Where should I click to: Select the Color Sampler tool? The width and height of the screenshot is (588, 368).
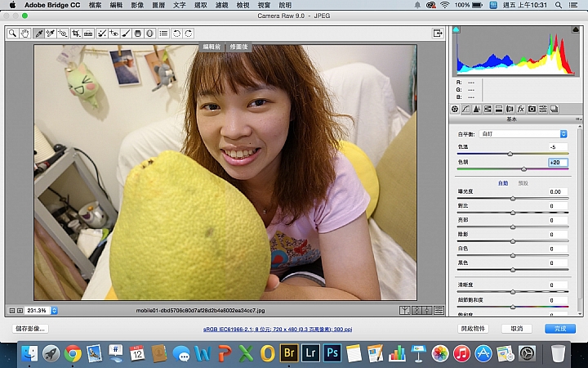51,34
